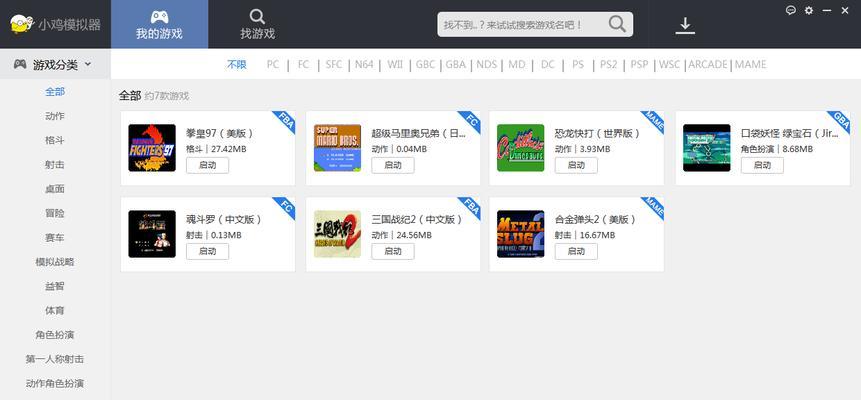The width and height of the screenshot is (861, 400).
Task: Filter games by SFC platform
Action: (x=333, y=64)
